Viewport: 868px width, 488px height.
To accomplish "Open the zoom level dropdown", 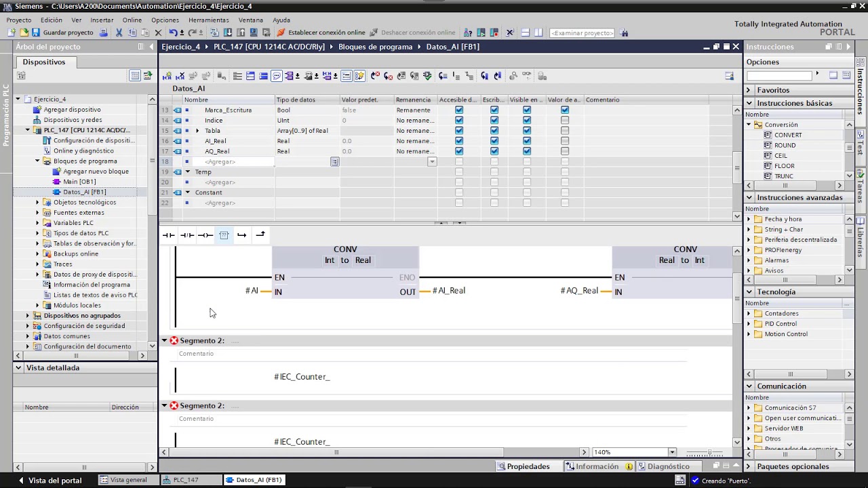I will click(672, 452).
